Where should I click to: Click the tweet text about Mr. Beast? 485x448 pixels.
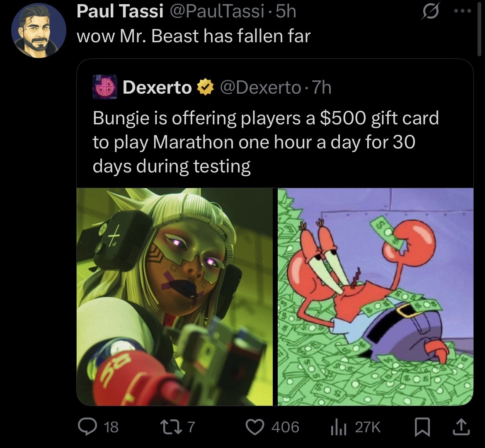point(193,36)
